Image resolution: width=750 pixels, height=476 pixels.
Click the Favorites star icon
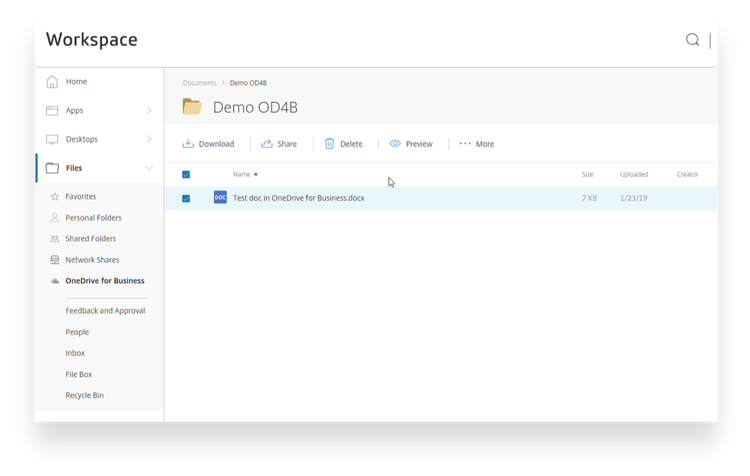[x=55, y=197]
